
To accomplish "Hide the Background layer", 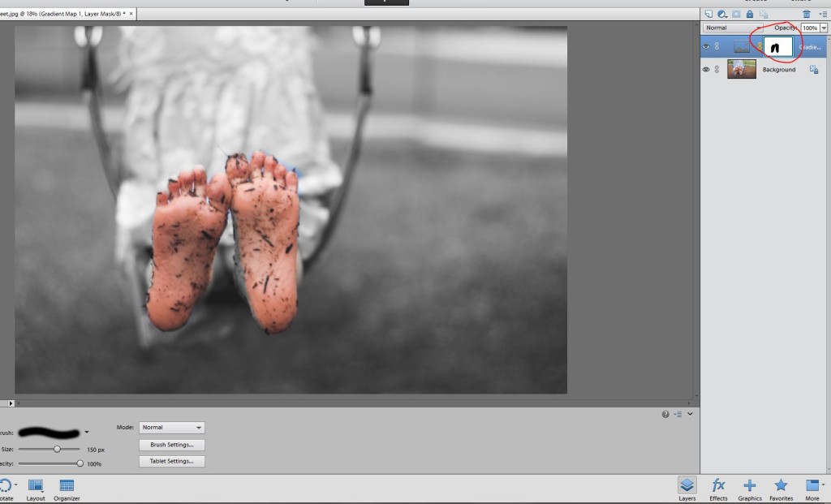I will (x=706, y=70).
